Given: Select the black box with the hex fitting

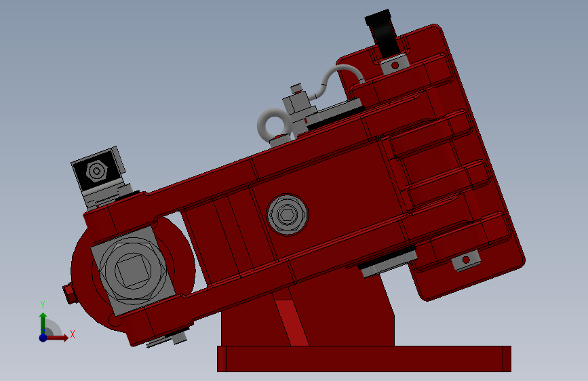Looking at the screenshot, I should click(x=97, y=171).
